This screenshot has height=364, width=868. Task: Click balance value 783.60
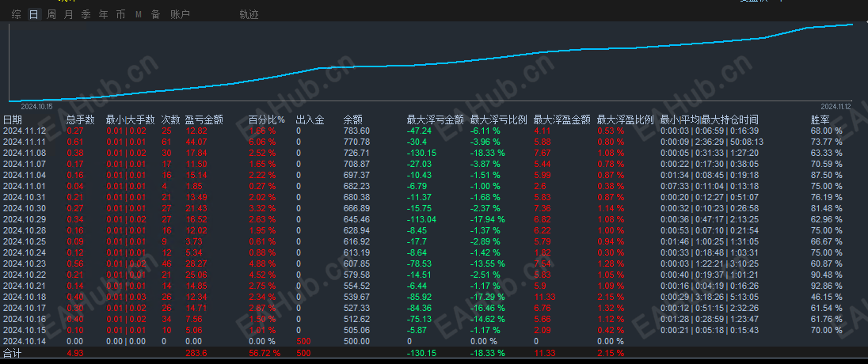pos(356,131)
